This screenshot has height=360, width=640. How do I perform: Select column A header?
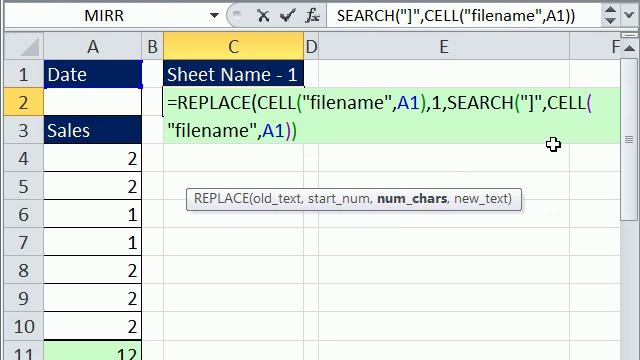93,47
